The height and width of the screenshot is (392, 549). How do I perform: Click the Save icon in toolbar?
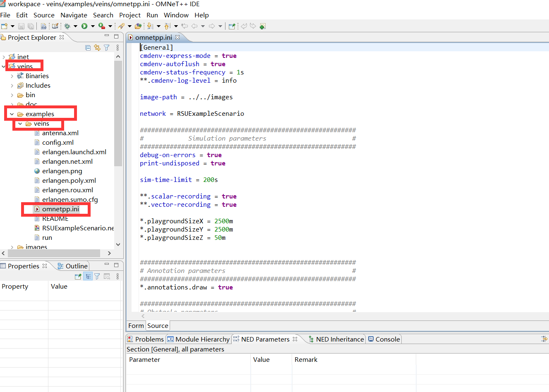(x=22, y=26)
